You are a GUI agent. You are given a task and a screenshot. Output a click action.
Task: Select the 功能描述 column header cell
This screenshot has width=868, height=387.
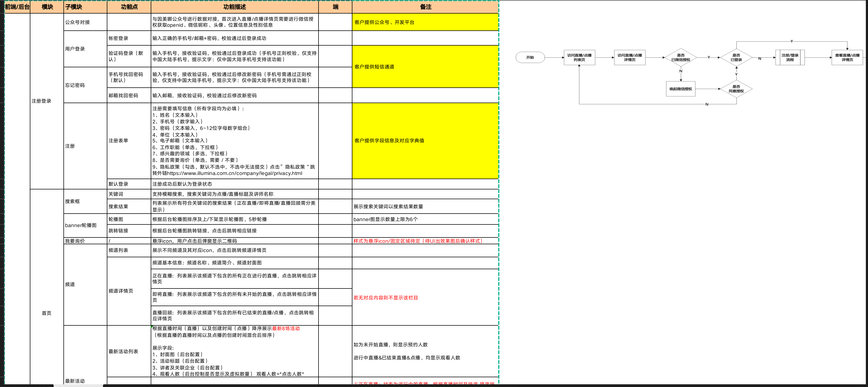(234, 7)
